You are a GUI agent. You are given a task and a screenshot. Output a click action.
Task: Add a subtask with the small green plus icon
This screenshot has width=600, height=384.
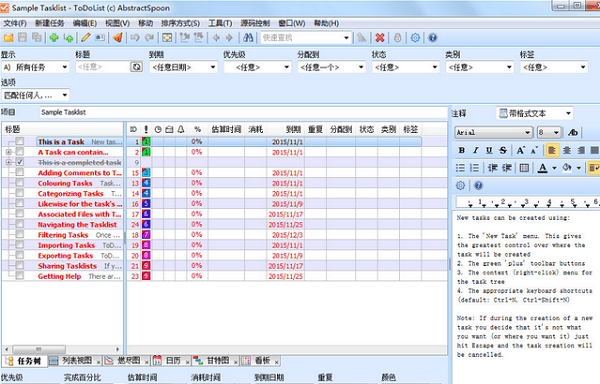(x=68, y=37)
